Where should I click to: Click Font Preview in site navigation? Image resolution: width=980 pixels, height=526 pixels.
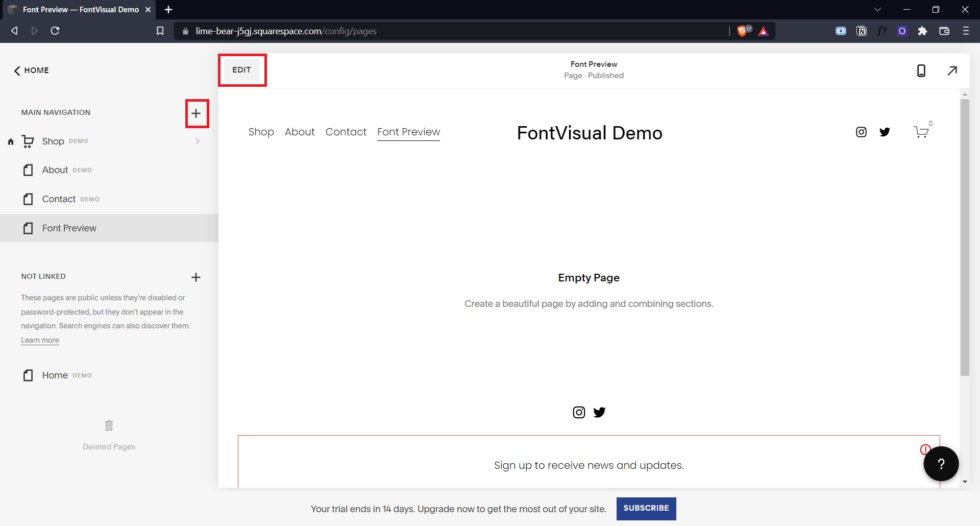pos(408,132)
